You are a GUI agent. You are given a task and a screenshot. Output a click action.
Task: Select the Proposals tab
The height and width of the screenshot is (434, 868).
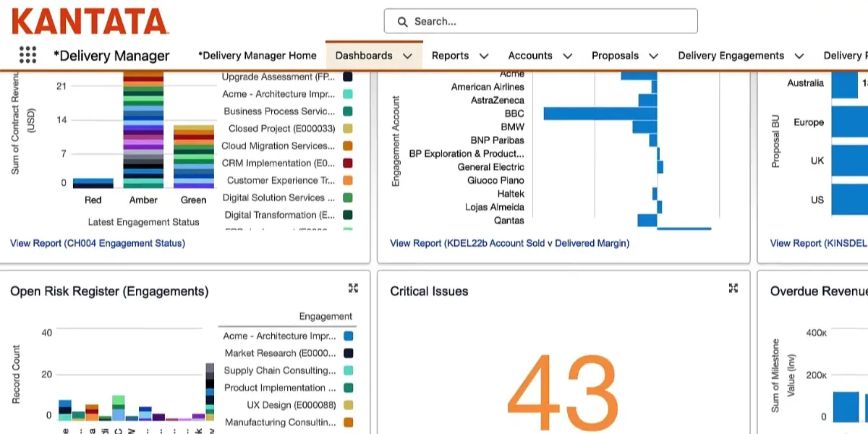tap(615, 55)
